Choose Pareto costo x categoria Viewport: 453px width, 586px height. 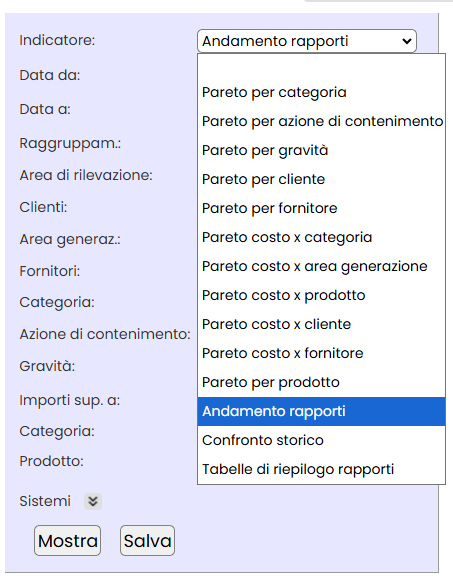(x=321, y=237)
